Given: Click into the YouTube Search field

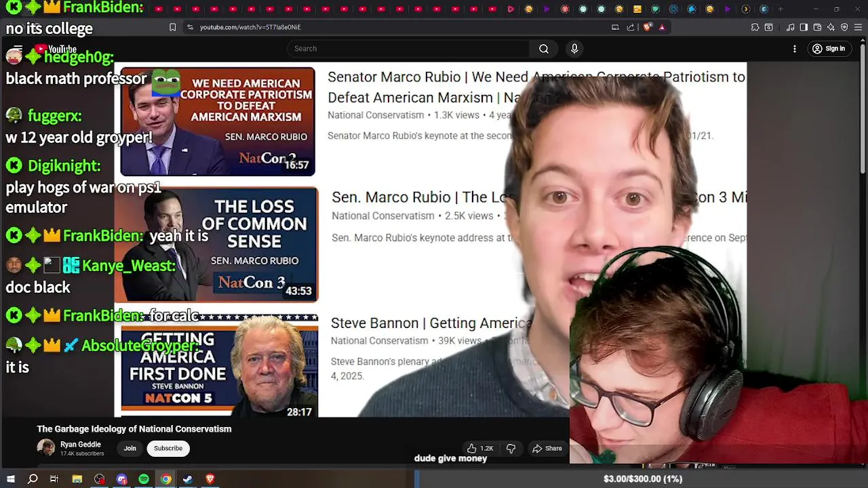Looking at the screenshot, I should coord(408,49).
